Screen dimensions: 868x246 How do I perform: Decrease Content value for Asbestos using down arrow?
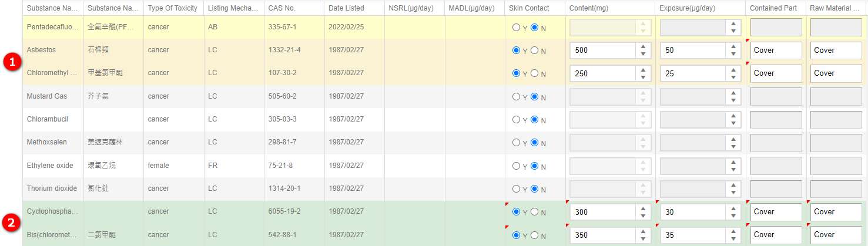tap(643, 54)
